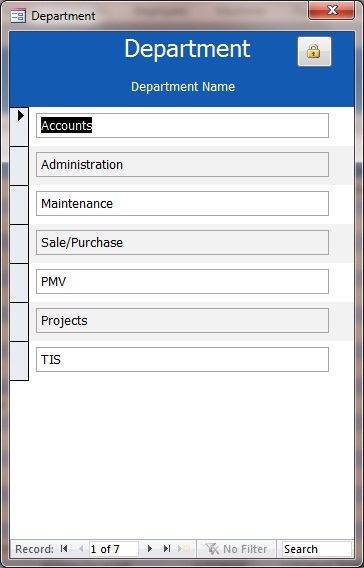This screenshot has height=568, width=364.
Task: Close the Department form window
Action: 331,10
